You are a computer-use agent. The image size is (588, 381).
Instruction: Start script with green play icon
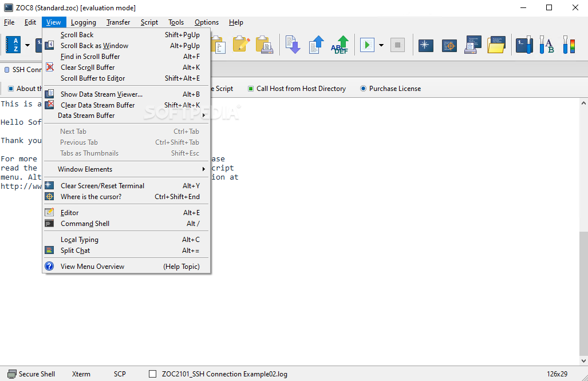[367, 45]
